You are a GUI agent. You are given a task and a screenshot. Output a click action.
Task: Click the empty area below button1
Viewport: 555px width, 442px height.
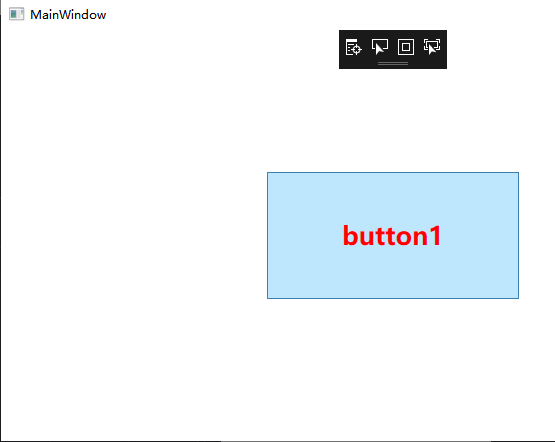pos(393,368)
